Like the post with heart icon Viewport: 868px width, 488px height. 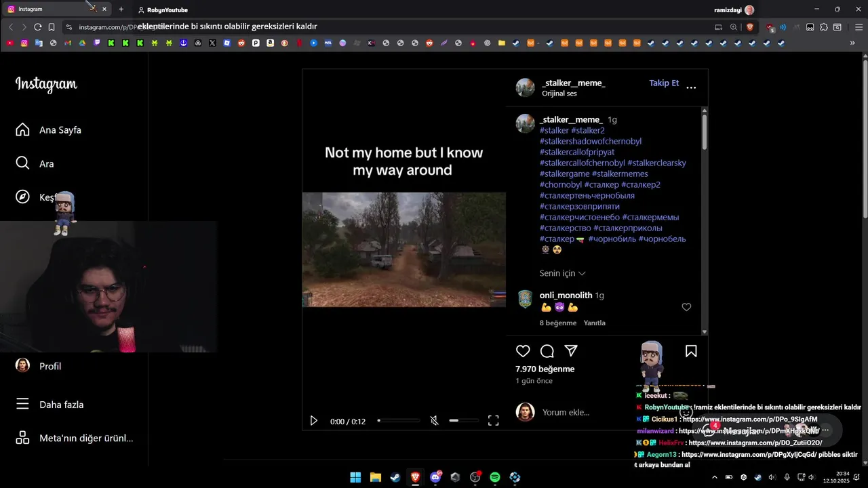[523, 351]
